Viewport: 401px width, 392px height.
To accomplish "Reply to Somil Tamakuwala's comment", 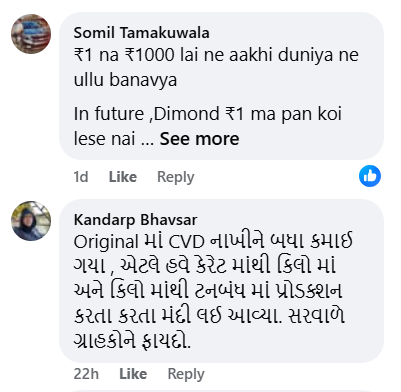I will (x=176, y=177).
